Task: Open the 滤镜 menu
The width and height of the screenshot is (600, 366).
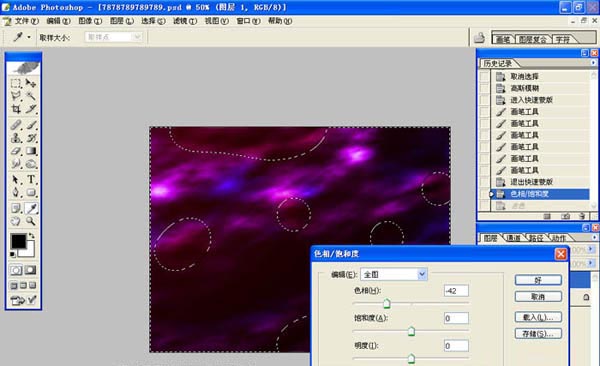Action: (185, 21)
